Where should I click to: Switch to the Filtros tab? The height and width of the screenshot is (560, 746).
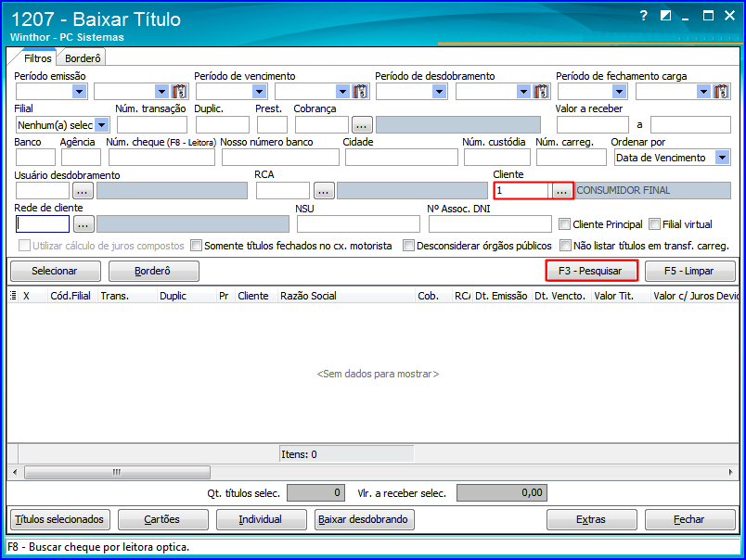point(38,58)
